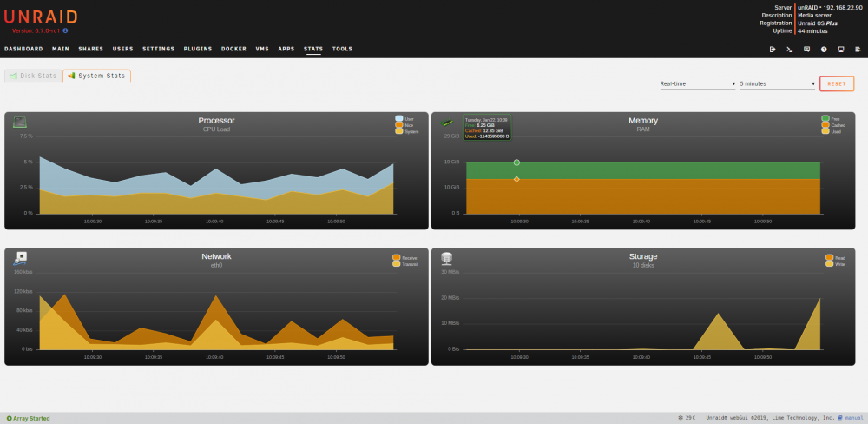The height and width of the screenshot is (424, 868).
Task: Select the Stats menu item
Action: coord(313,49)
